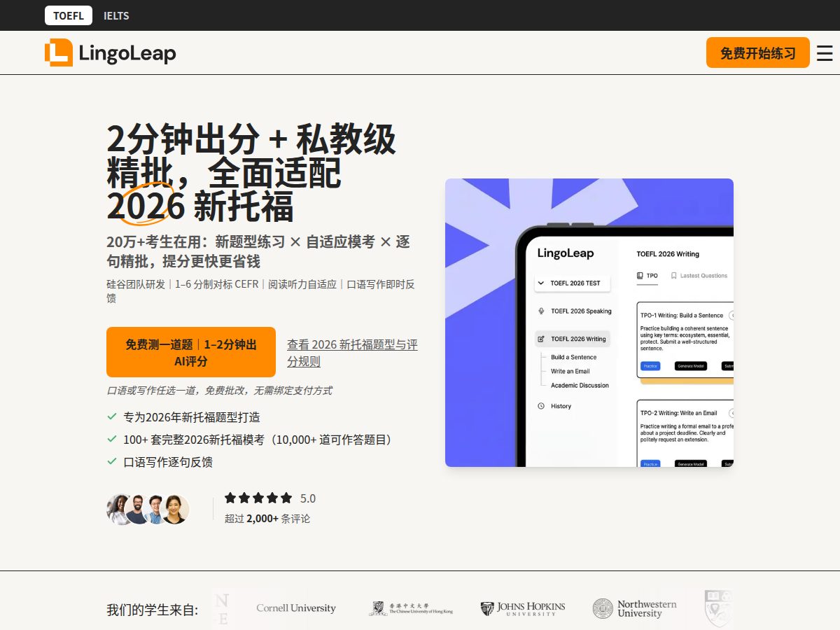Image resolution: width=840 pixels, height=630 pixels.
Task: Click Practice button on TPO-1 Writing card
Action: tap(650, 366)
